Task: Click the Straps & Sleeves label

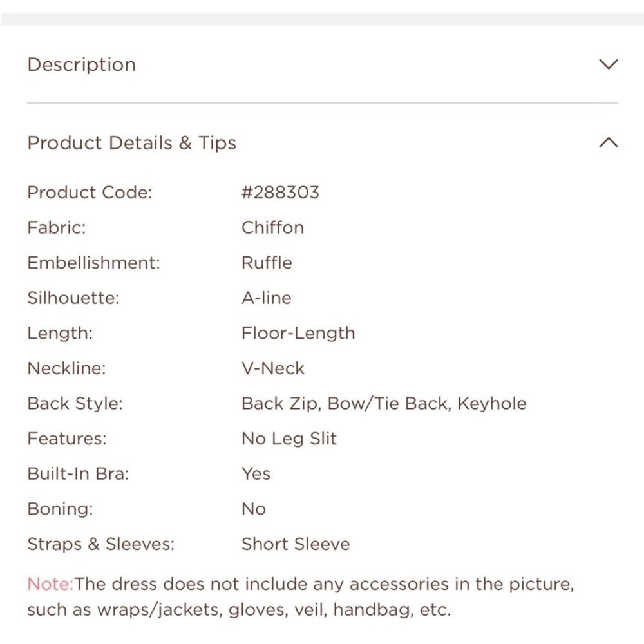Action: (x=100, y=544)
